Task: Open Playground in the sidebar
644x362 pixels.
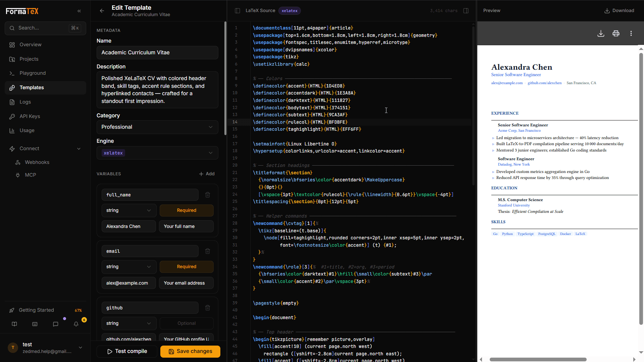Action: 46,73
